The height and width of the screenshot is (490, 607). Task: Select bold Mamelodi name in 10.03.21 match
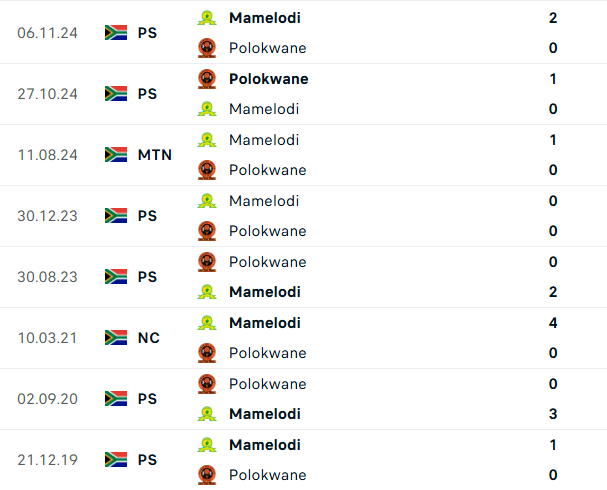tap(264, 323)
